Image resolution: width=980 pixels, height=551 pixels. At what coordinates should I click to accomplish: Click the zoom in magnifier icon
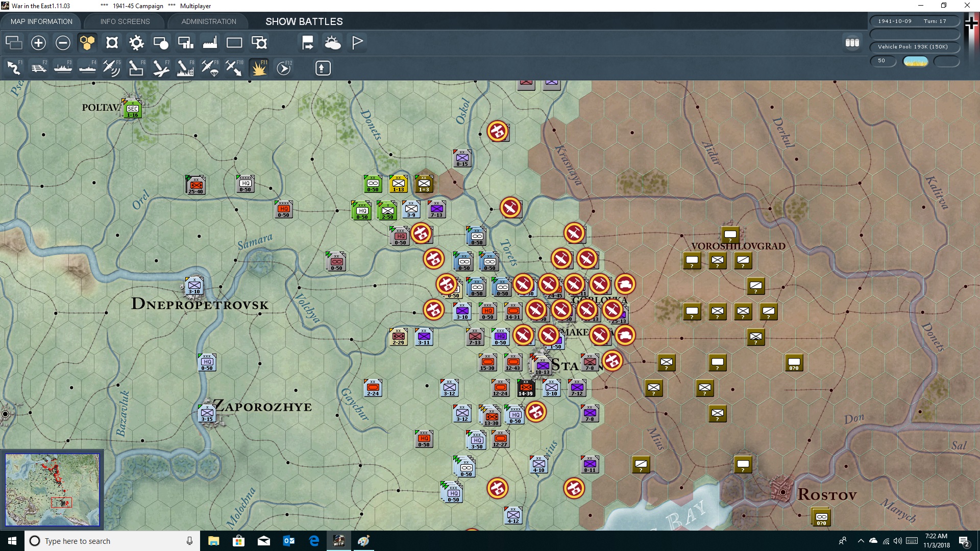click(38, 43)
